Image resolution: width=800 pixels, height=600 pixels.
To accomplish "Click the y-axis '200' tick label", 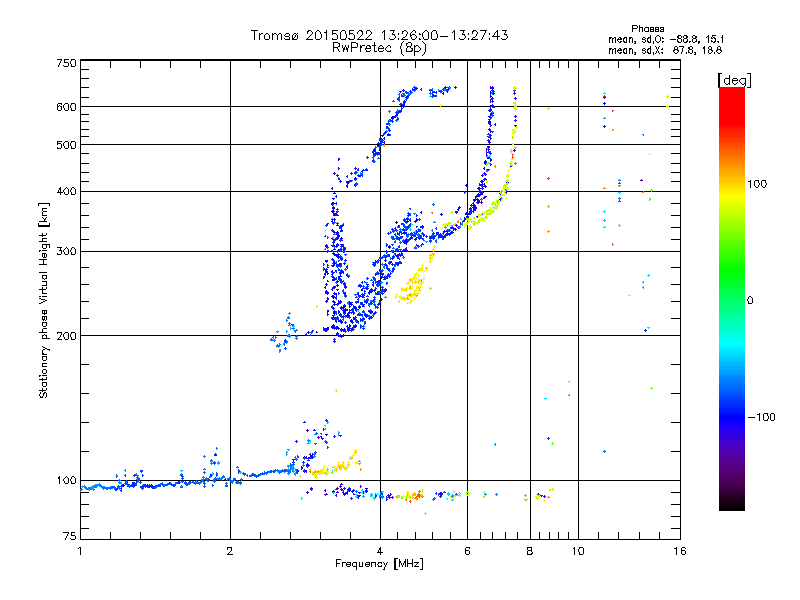I will coord(66,336).
